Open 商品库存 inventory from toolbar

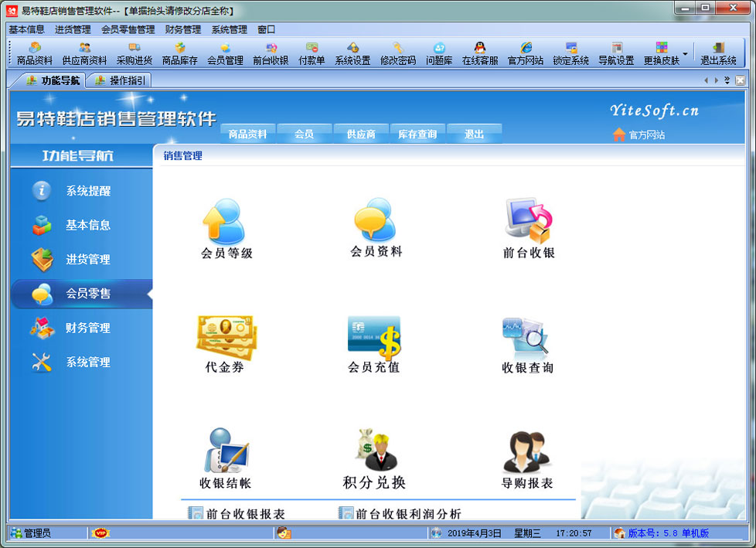point(179,53)
